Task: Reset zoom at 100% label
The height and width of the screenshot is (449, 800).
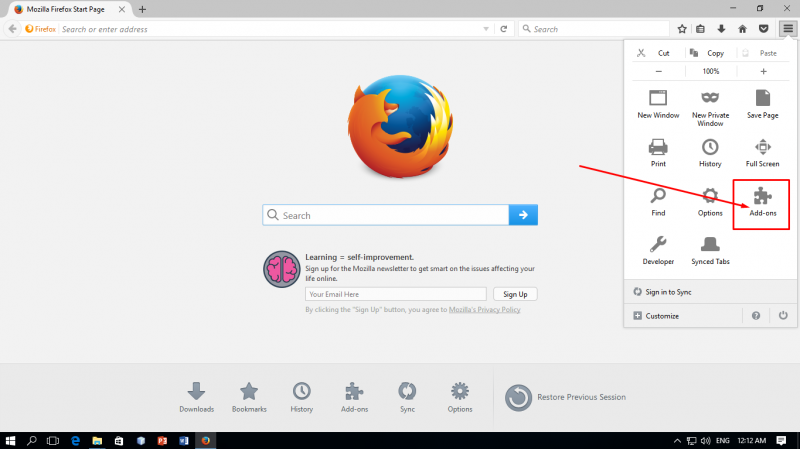Action: click(x=711, y=71)
